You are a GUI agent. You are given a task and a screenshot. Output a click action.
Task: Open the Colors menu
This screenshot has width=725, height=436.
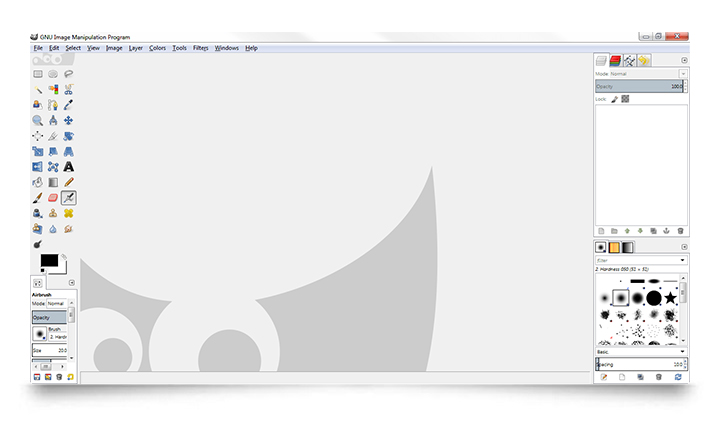click(157, 48)
